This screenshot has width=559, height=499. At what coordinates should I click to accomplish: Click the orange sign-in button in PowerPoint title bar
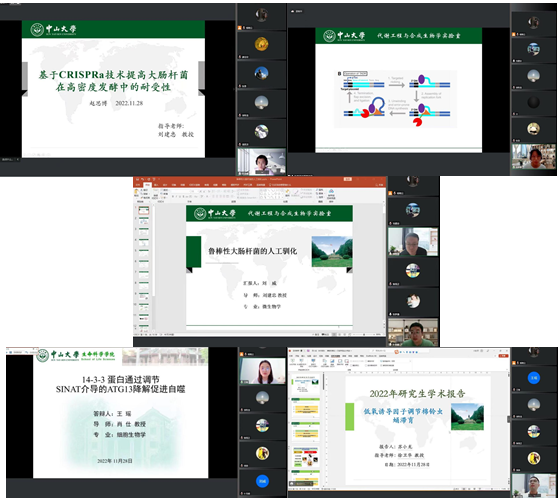348,179
